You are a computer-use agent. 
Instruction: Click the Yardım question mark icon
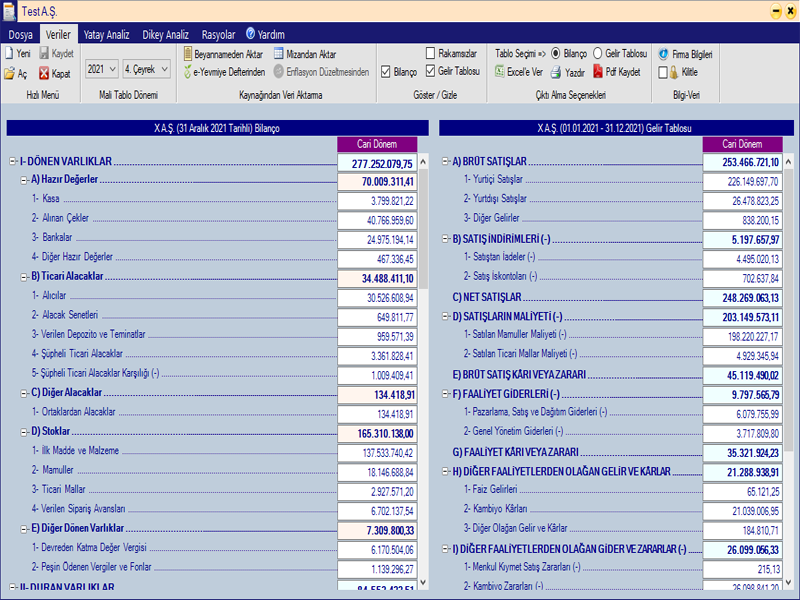click(x=251, y=34)
